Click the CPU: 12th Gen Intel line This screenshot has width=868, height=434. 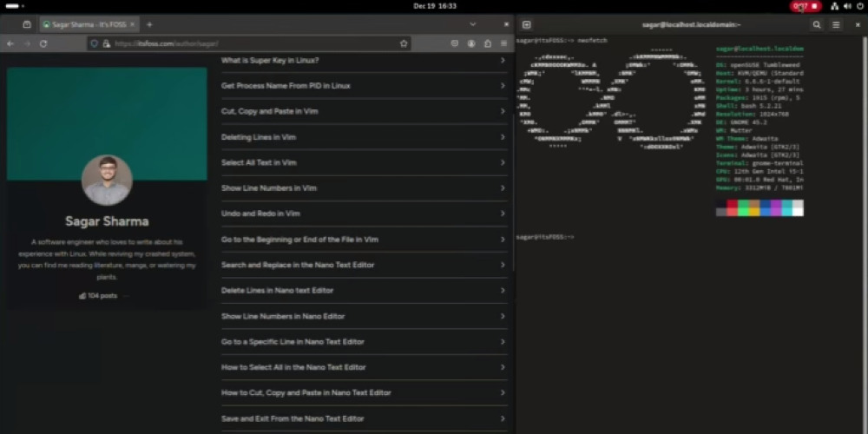pyautogui.click(x=759, y=172)
